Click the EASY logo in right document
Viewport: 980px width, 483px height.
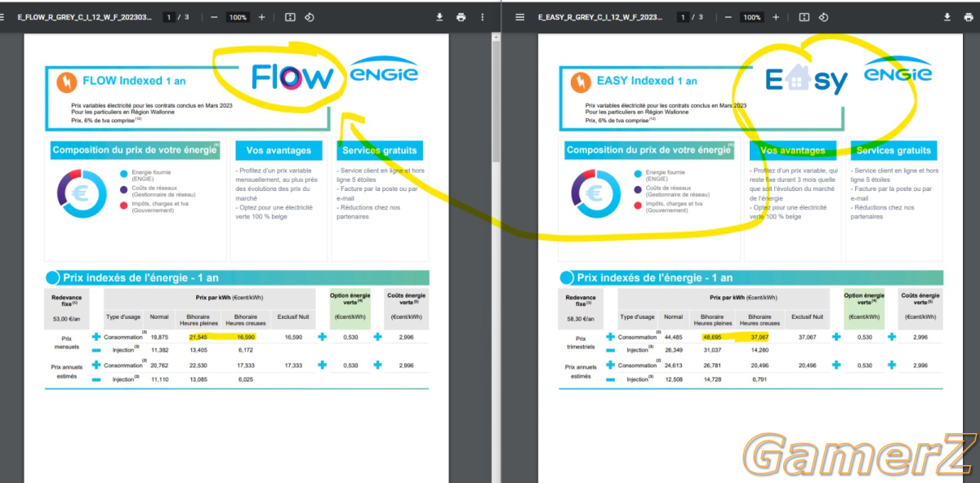(806, 80)
